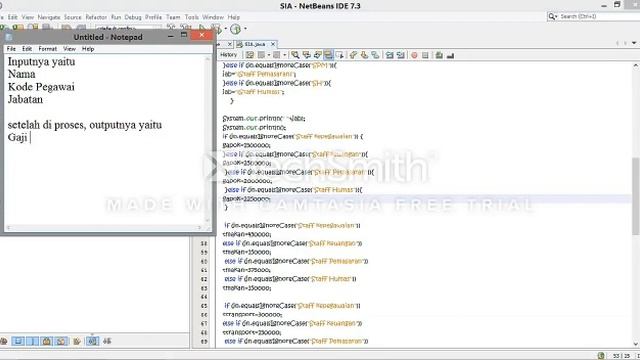Click Next Bookmark icon in editor toolbar
This screenshot has height=360, width=640.
point(364,55)
